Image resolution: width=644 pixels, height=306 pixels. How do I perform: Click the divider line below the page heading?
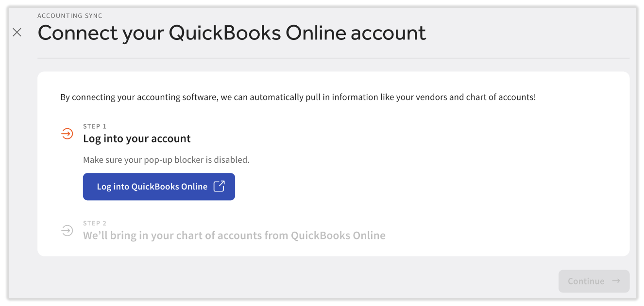click(x=333, y=58)
